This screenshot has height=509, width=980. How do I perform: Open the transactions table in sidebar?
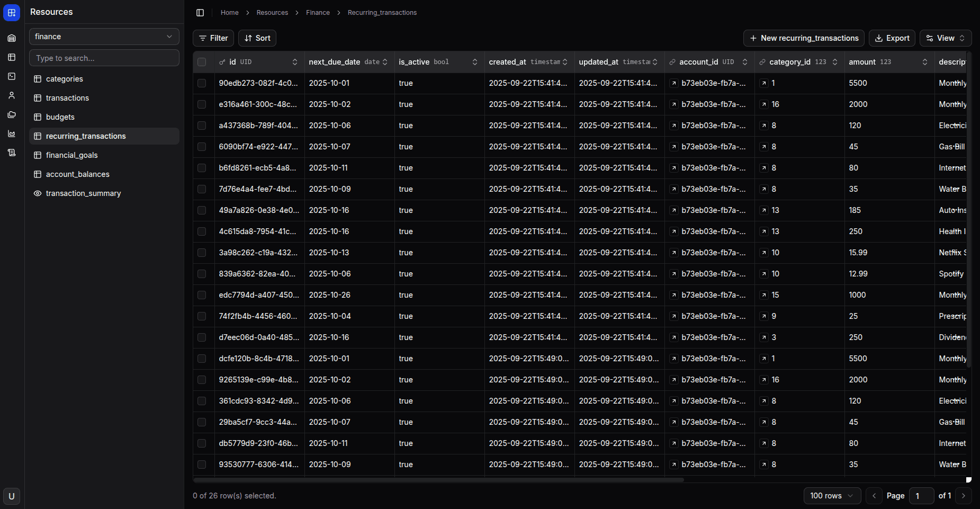(x=67, y=98)
